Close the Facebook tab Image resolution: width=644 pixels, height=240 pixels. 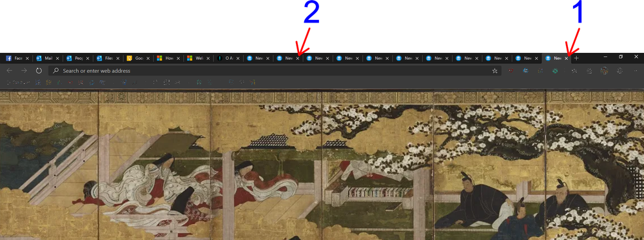(x=28, y=58)
